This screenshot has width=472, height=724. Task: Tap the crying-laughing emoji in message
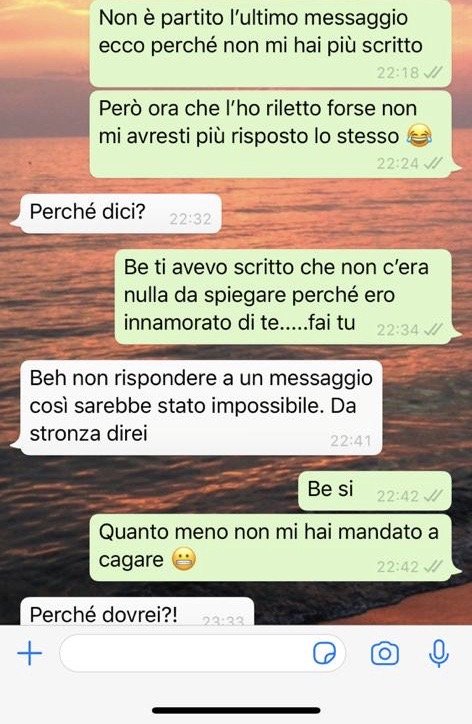(419, 136)
